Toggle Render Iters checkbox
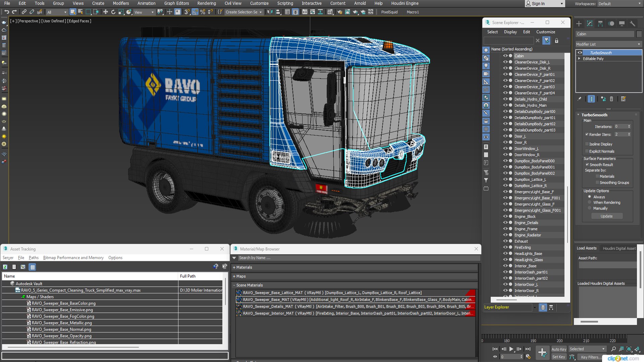644x362 pixels. click(587, 134)
